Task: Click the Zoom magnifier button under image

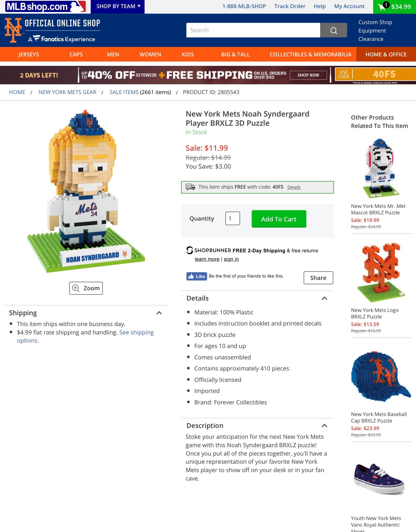Action: coord(86,288)
